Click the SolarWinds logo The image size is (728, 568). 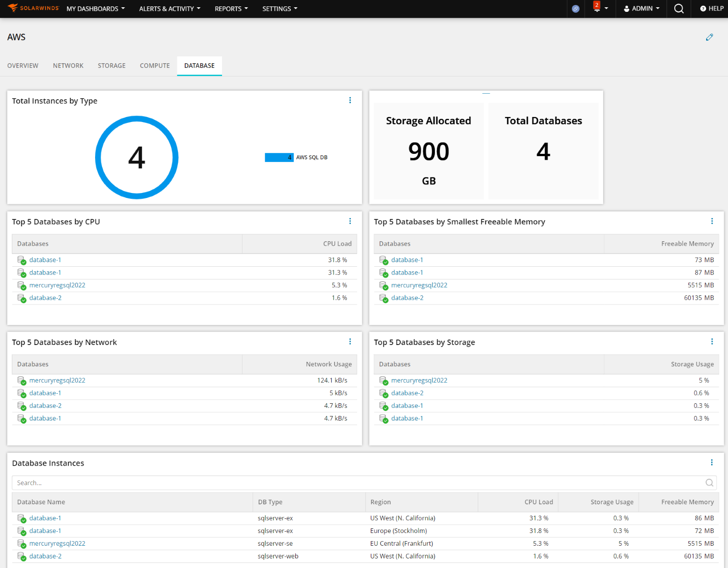click(x=33, y=8)
